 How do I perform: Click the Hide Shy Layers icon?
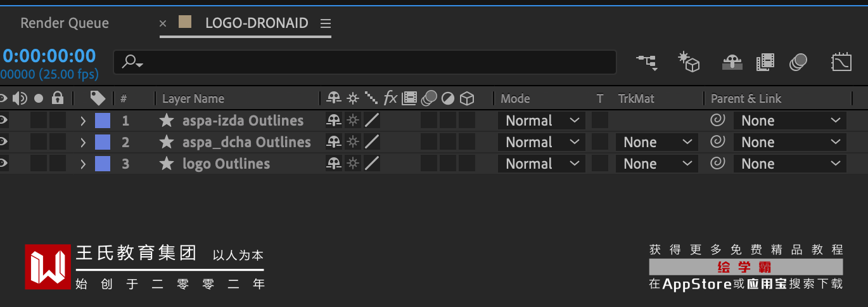[732, 62]
